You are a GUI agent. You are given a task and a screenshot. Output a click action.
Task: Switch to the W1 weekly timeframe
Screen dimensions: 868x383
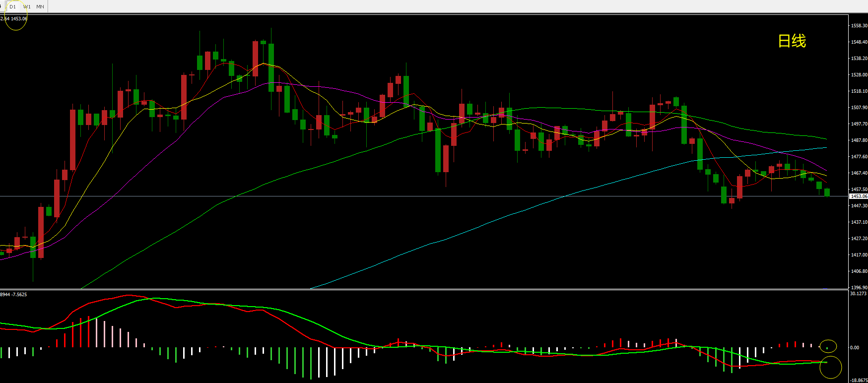click(x=27, y=6)
